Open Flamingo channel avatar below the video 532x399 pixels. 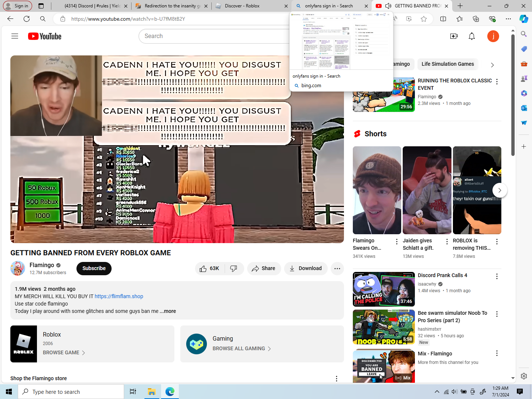tap(18, 268)
